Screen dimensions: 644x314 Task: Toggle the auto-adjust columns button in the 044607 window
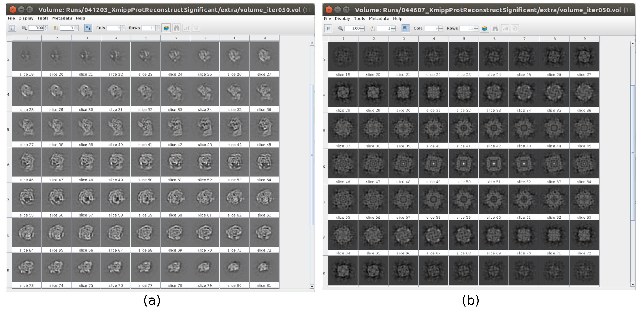click(405, 28)
